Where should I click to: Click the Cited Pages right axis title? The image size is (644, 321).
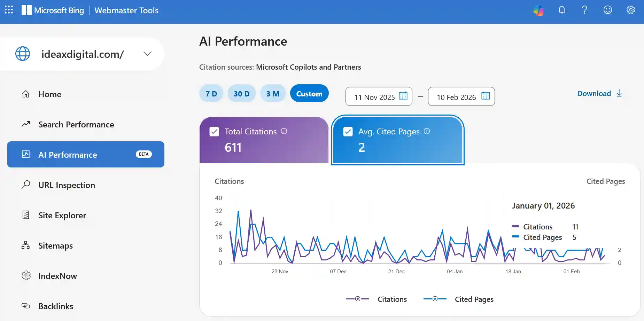click(606, 181)
